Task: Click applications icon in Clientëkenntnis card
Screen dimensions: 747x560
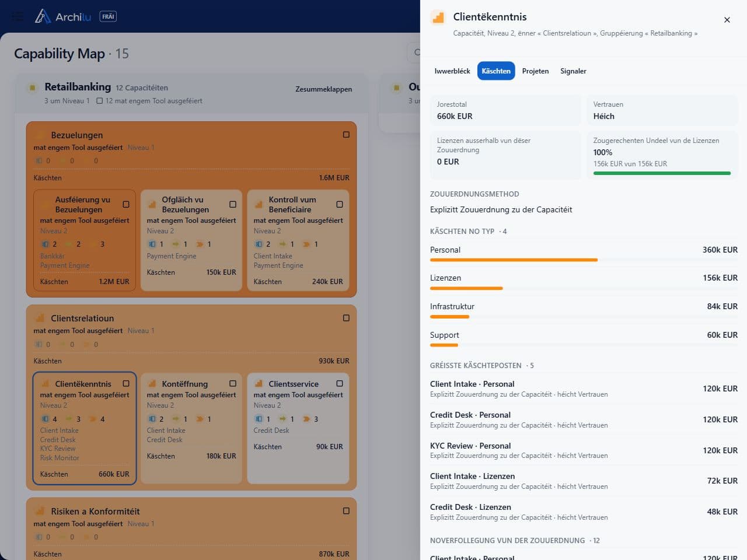Action: click(45, 419)
